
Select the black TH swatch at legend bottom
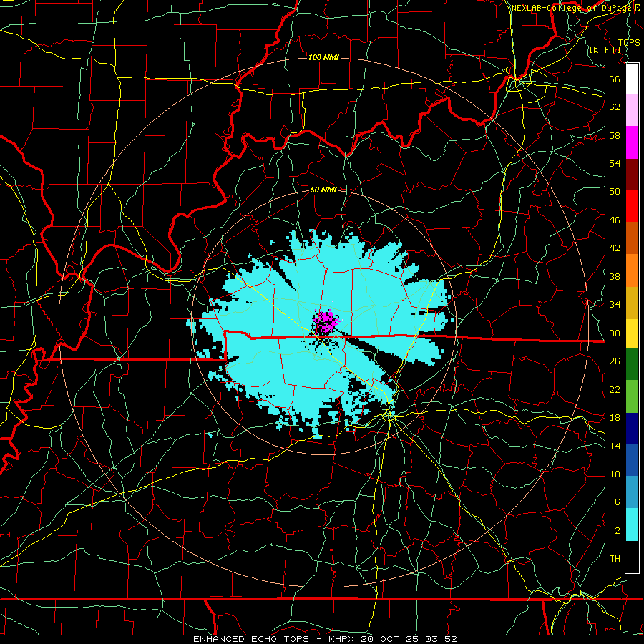click(x=632, y=557)
